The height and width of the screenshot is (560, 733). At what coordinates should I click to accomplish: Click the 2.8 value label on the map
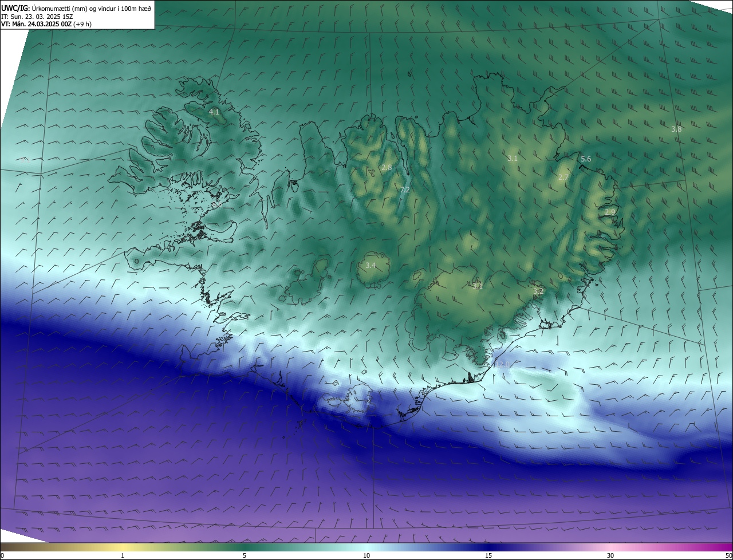pyautogui.click(x=387, y=168)
